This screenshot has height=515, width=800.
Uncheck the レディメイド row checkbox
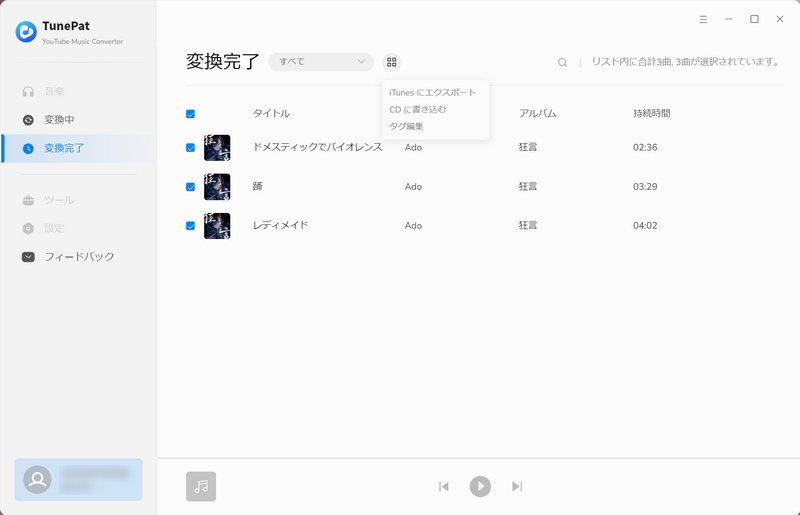tap(190, 226)
